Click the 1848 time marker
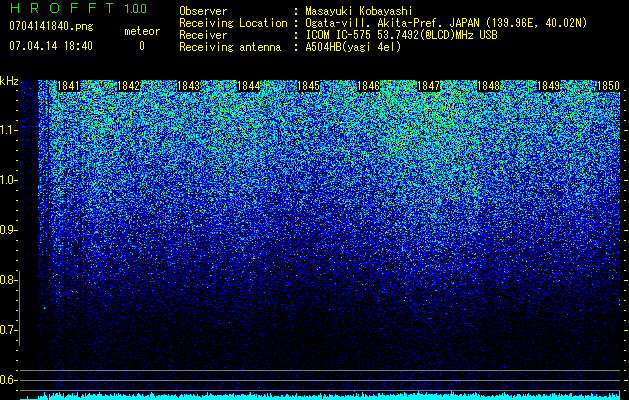Image resolution: width=629 pixels, height=400 pixels. point(489,86)
